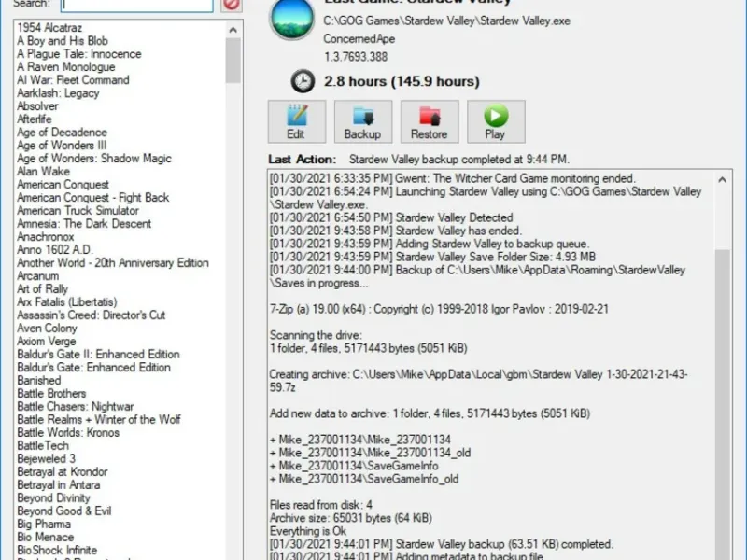The height and width of the screenshot is (560, 747).
Task: Select Anno 1602 A.D.
Action: point(55,250)
